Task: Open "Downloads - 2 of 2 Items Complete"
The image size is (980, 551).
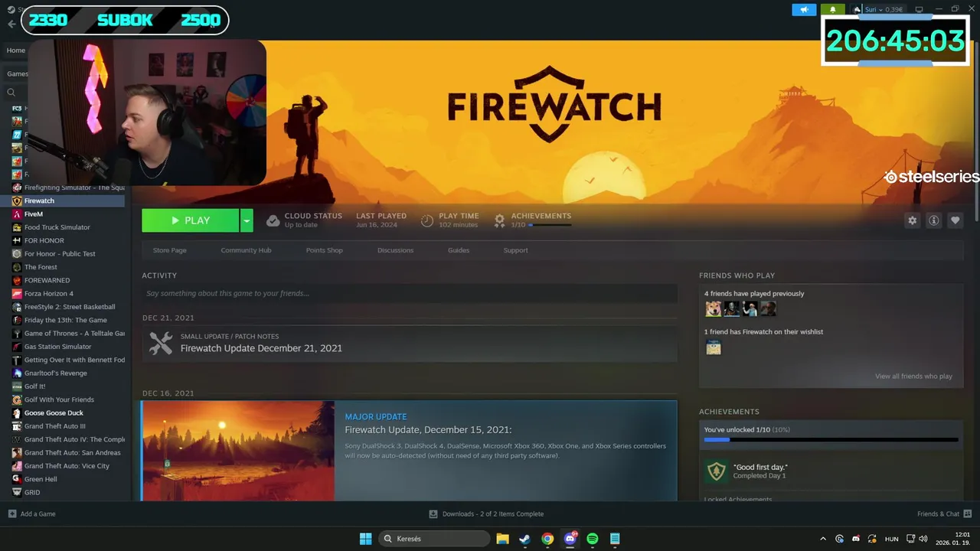Action: (x=493, y=514)
